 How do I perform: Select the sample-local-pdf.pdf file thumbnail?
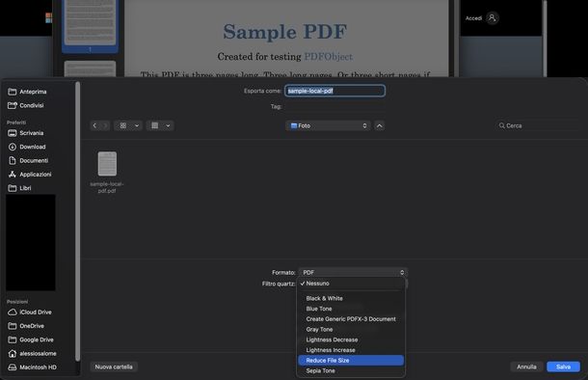107,164
